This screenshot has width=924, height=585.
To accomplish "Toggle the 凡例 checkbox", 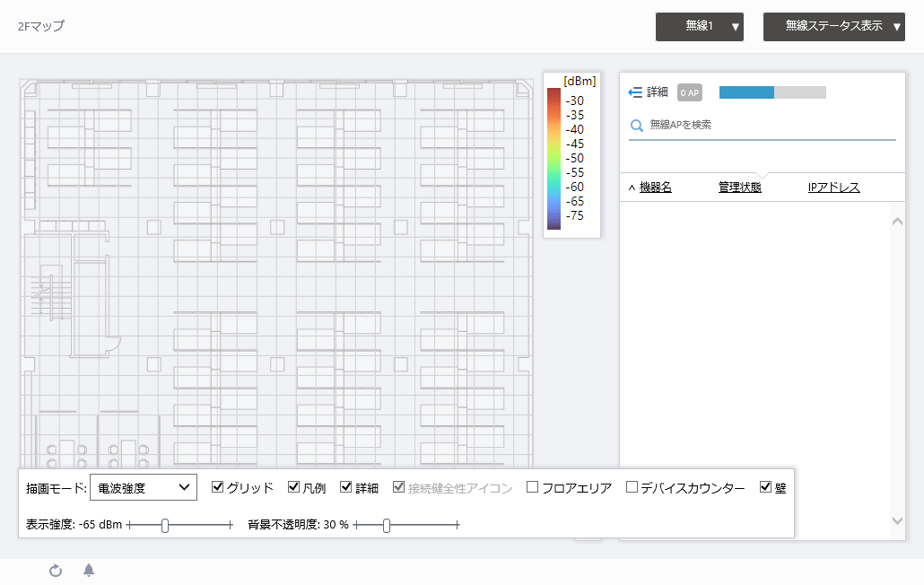I will tap(293, 486).
